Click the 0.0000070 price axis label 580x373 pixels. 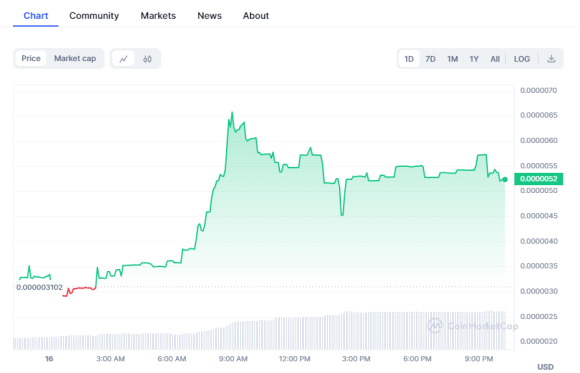tap(539, 90)
